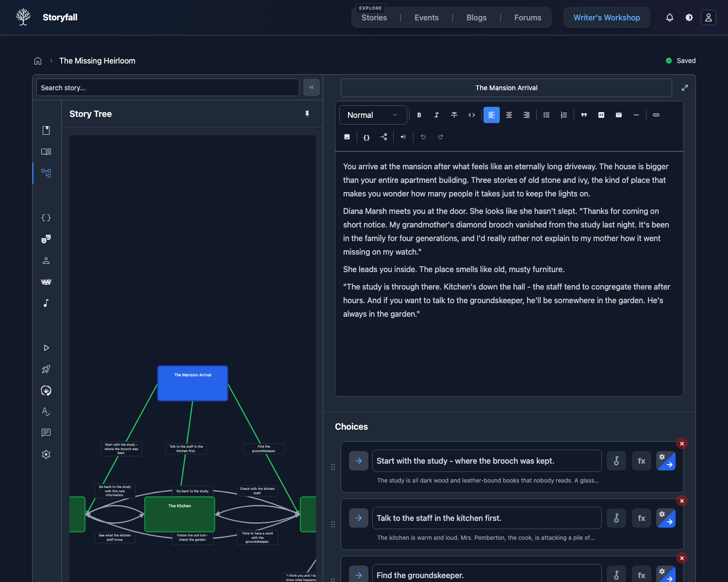Screen dimensions: 728x582
Task: Enable center text alignment
Action: (x=509, y=115)
